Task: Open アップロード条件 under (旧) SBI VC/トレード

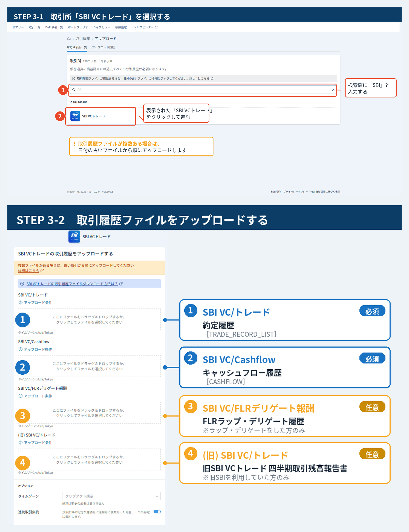Action: click(x=38, y=443)
